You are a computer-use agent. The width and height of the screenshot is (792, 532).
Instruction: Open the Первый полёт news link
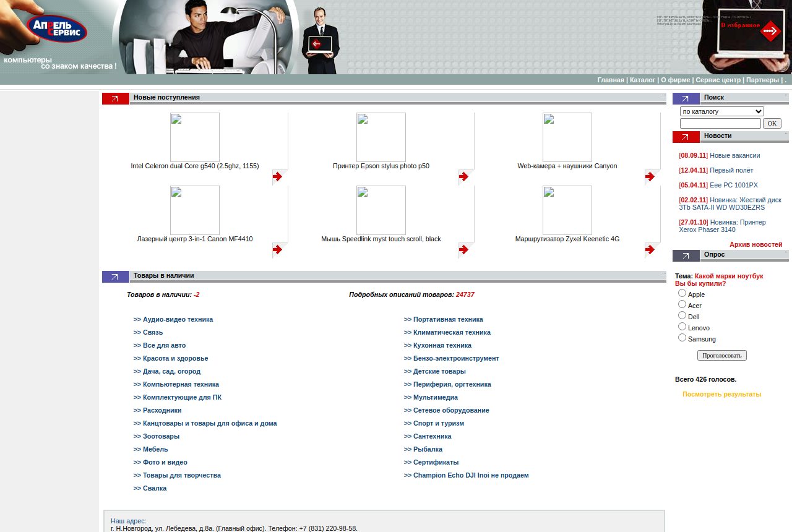pos(731,170)
